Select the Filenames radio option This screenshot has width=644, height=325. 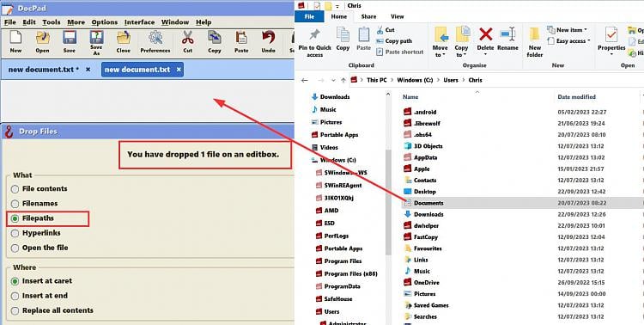15,204
